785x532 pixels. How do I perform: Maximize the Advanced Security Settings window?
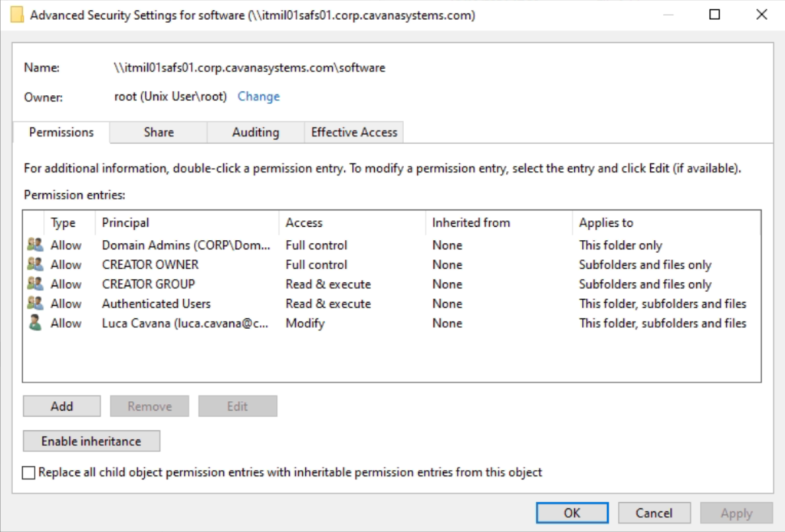[714, 15]
